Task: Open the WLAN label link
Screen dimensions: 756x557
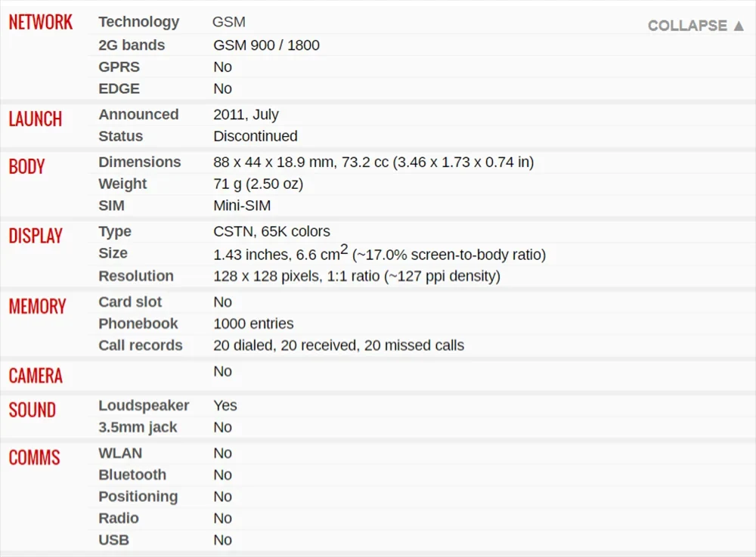Action: tap(120, 453)
